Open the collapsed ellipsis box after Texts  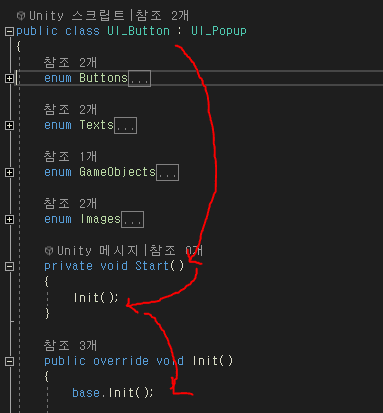coord(125,126)
